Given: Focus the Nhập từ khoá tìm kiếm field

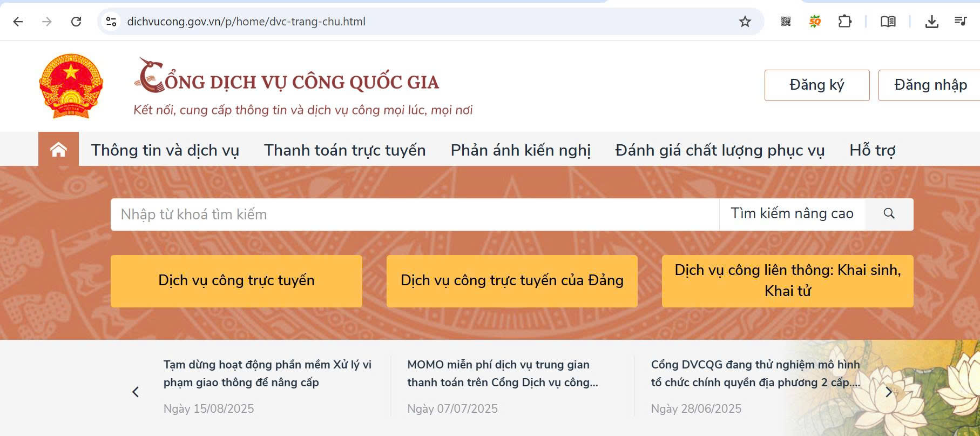Looking at the screenshot, I should pyautogui.click(x=414, y=214).
